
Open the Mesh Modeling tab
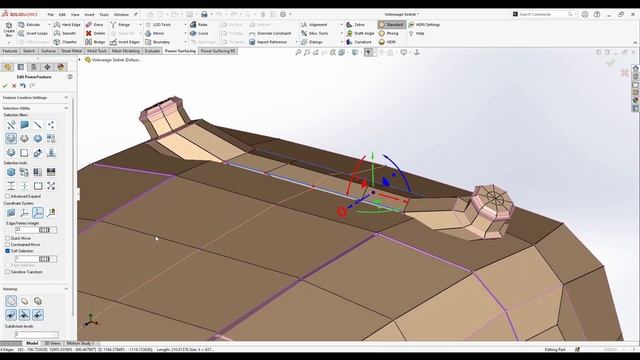coord(126,51)
